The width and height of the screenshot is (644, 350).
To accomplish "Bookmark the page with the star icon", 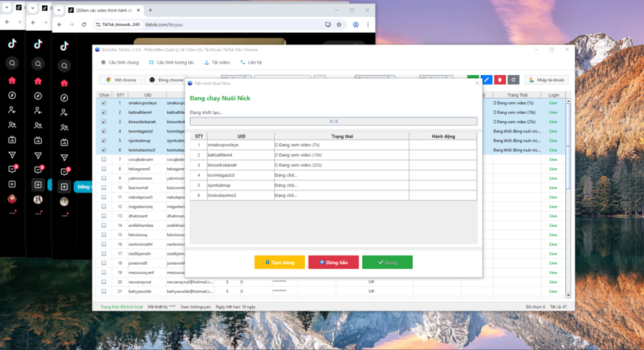I will tap(339, 24).
